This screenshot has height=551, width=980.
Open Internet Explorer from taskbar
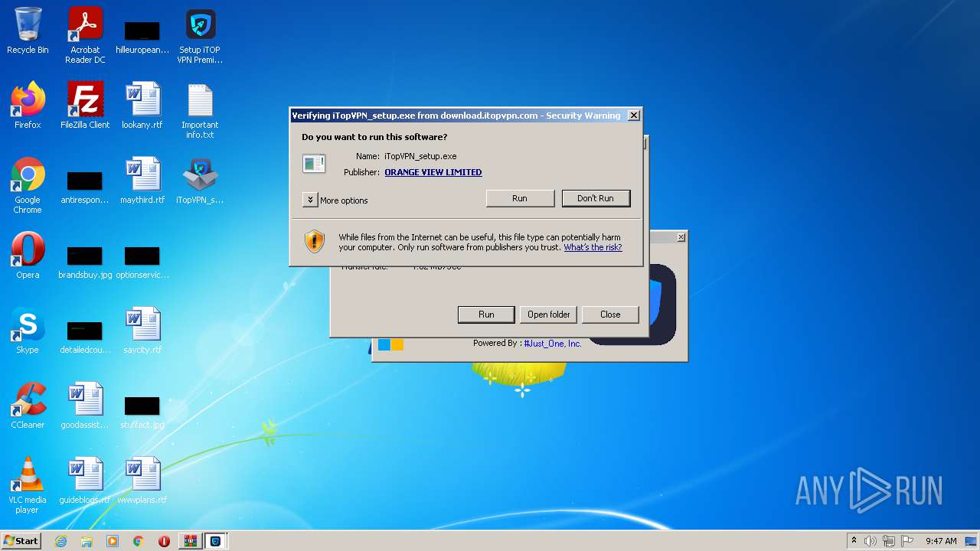[x=60, y=541]
